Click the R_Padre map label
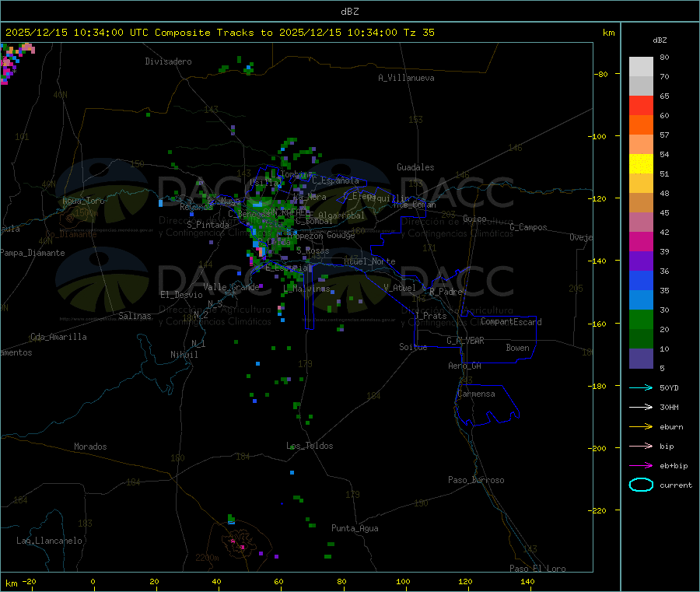 (446, 292)
